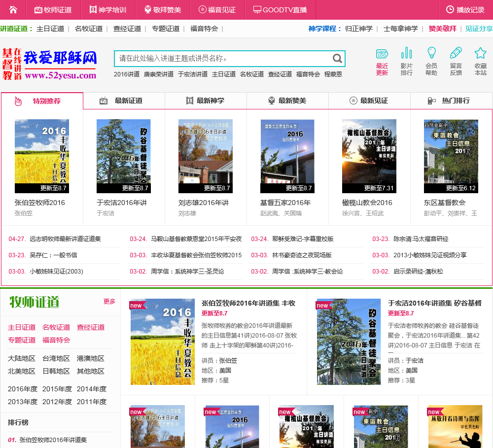Open 小敏姊妹见证(2003) link
The width and height of the screenshot is (493, 448).
[x=56, y=272]
